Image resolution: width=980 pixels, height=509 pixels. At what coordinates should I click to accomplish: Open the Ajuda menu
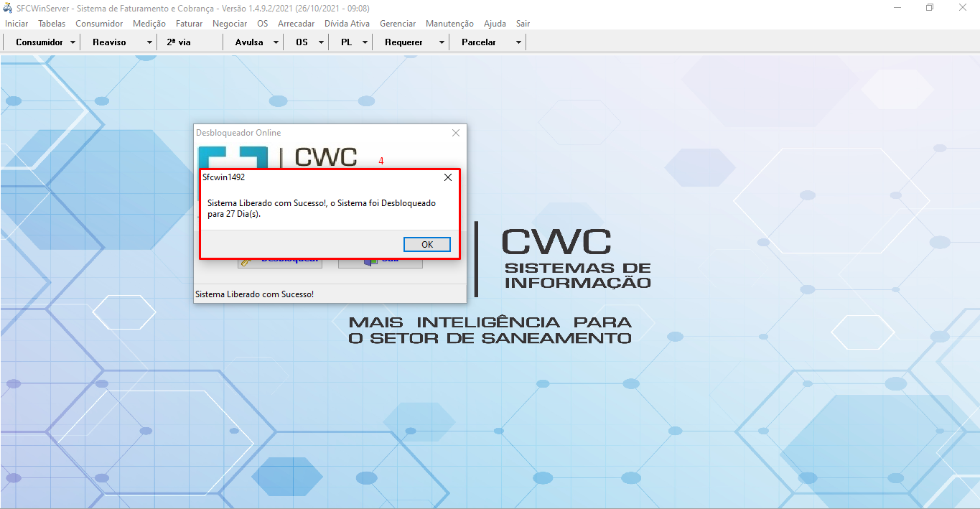(x=495, y=24)
